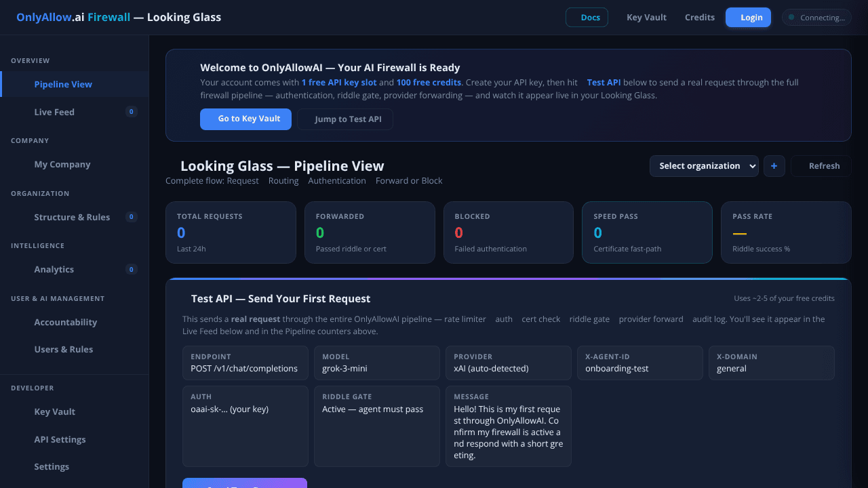Viewport: 868px width, 488px height.
Task: Click the Docs button in the header
Action: [587, 18]
